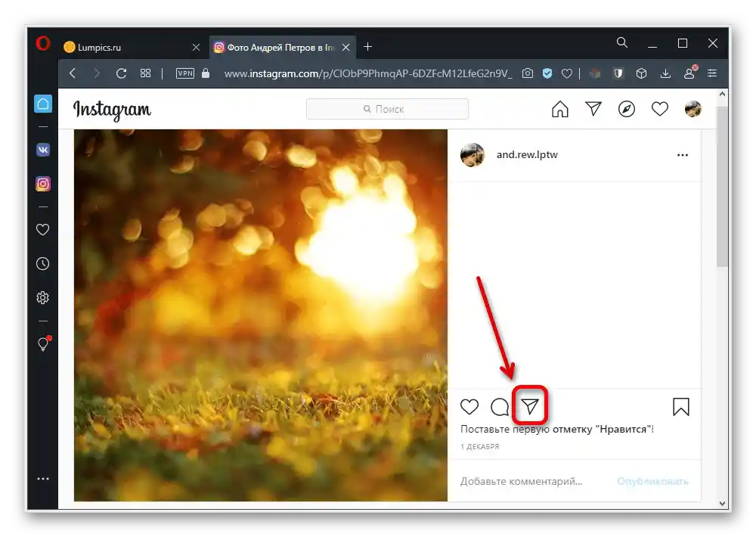Open a new browser tab
Viewport: 756px width, 537px height.
pos(368,47)
